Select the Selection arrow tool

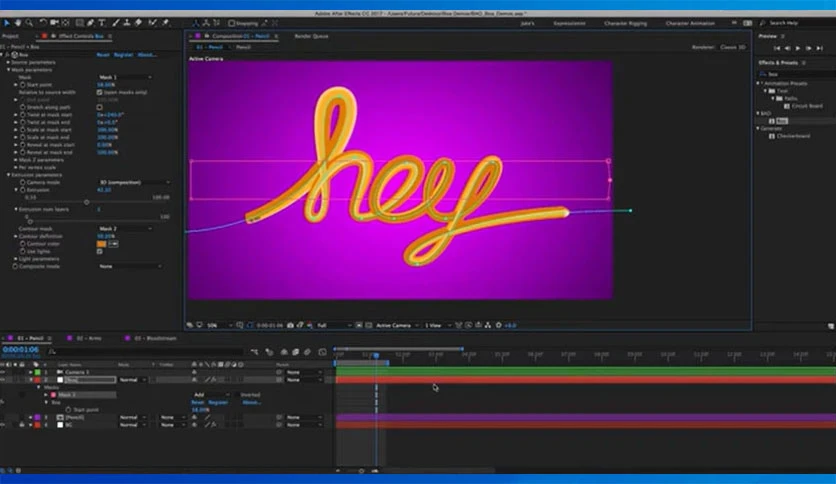[x=6, y=23]
